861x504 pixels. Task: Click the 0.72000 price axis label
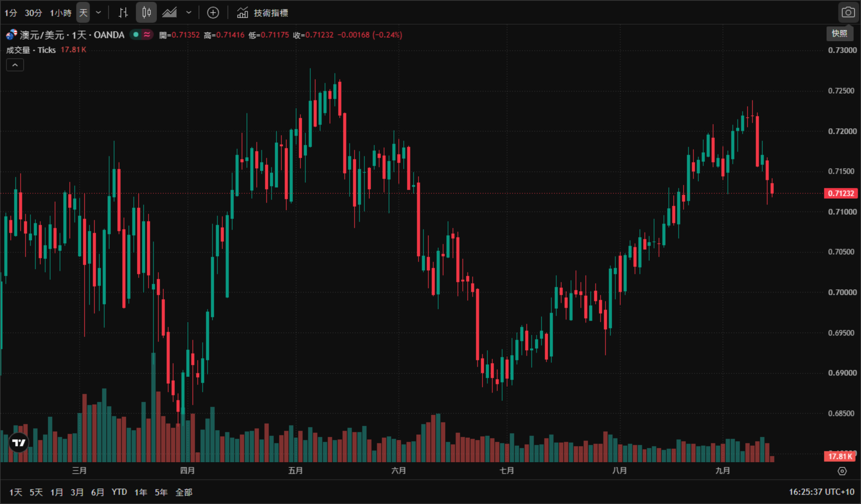(x=842, y=131)
